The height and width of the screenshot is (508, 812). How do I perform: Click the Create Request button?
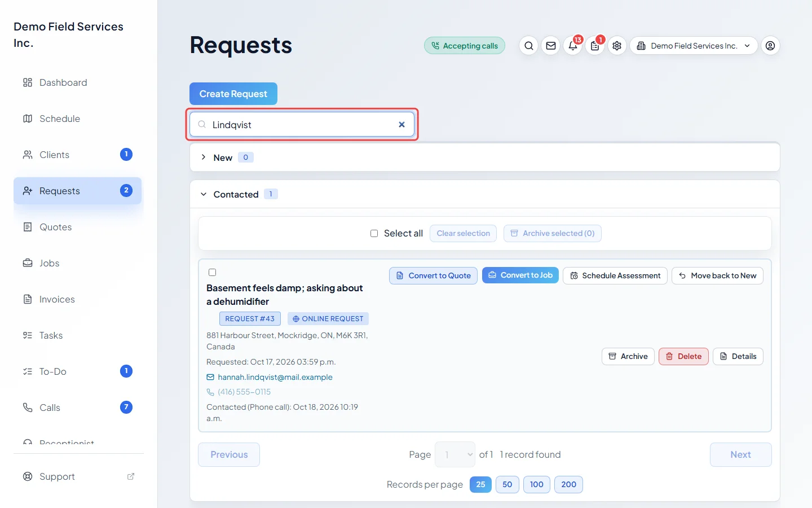233,94
